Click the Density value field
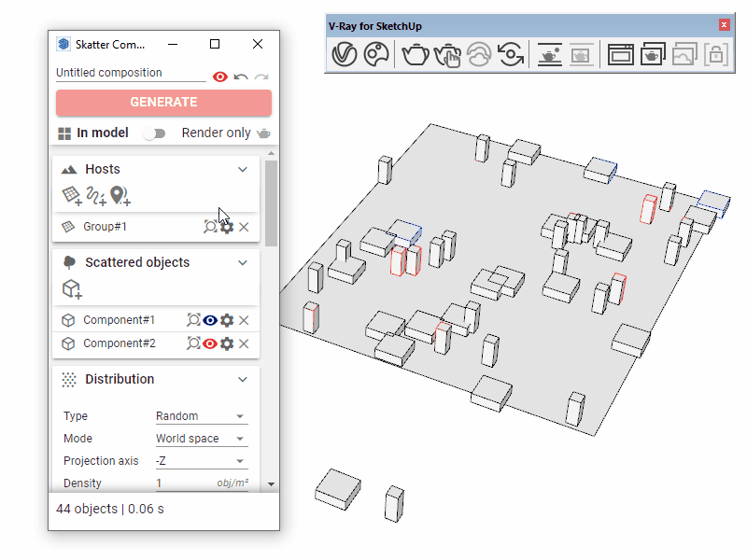The width and height of the screenshot is (747, 560). point(182,483)
